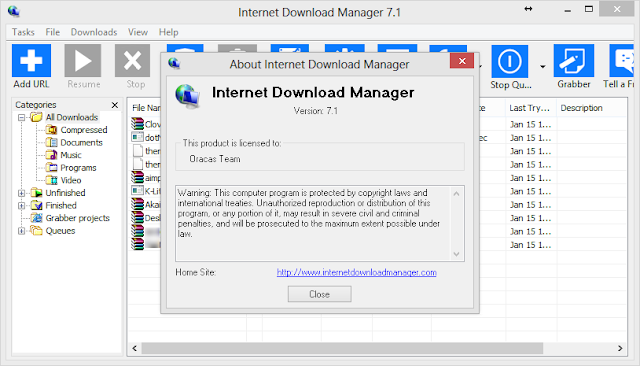The image size is (640, 366).
Task: Select the Unfinished tree label
Action: [65, 193]
